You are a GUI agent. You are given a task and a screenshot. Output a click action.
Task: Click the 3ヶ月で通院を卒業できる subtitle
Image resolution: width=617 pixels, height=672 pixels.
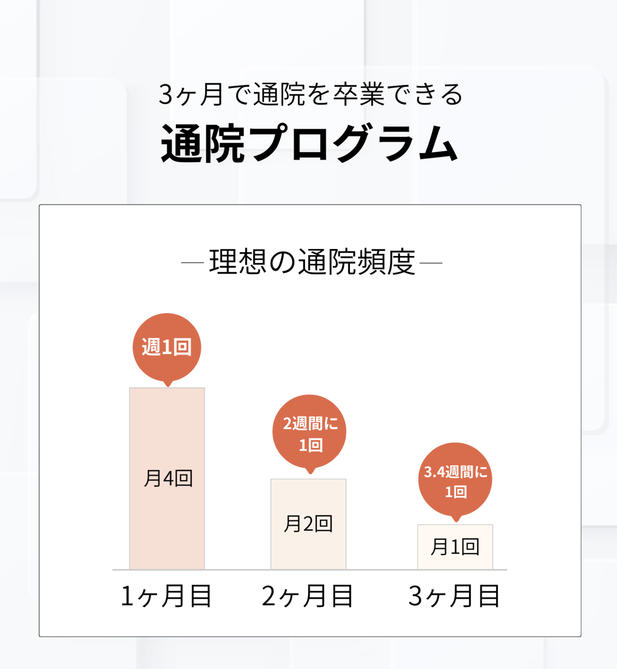tap(310, 94)
